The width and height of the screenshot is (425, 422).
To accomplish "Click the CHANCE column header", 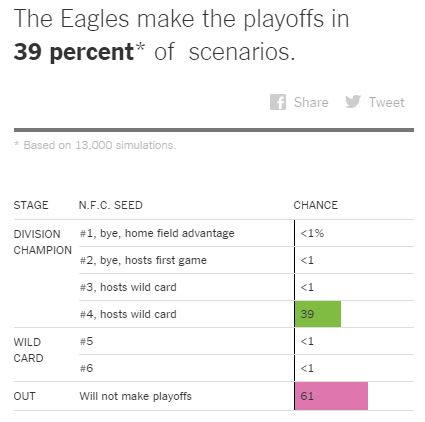I will (315, 205).
